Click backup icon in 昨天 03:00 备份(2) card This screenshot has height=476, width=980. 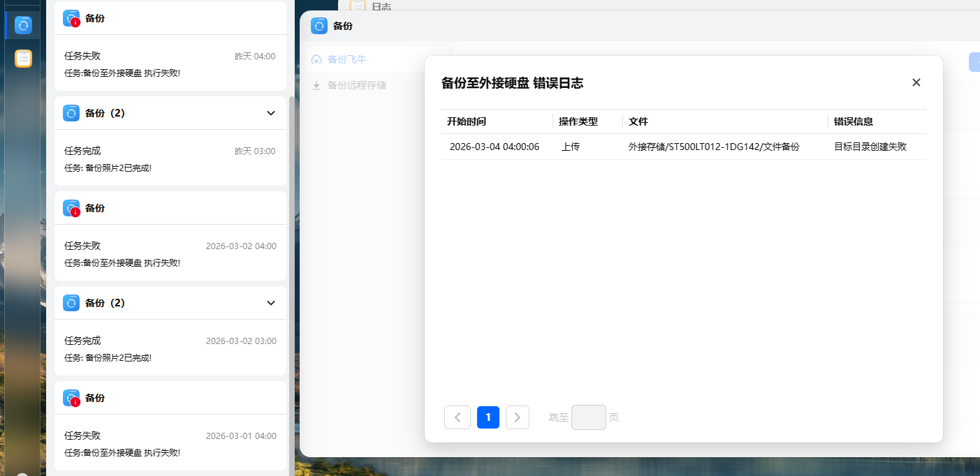71,113
